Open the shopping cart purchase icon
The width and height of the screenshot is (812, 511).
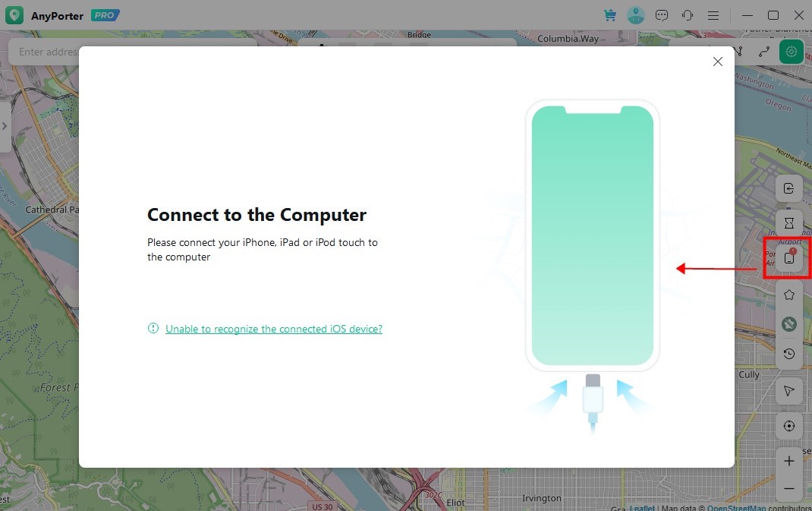point(610,15)
